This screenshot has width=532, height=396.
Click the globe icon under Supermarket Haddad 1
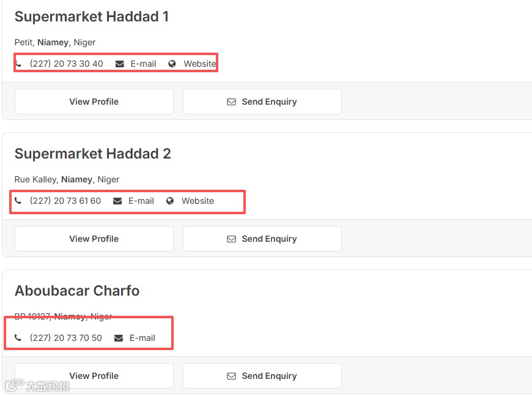172,64
